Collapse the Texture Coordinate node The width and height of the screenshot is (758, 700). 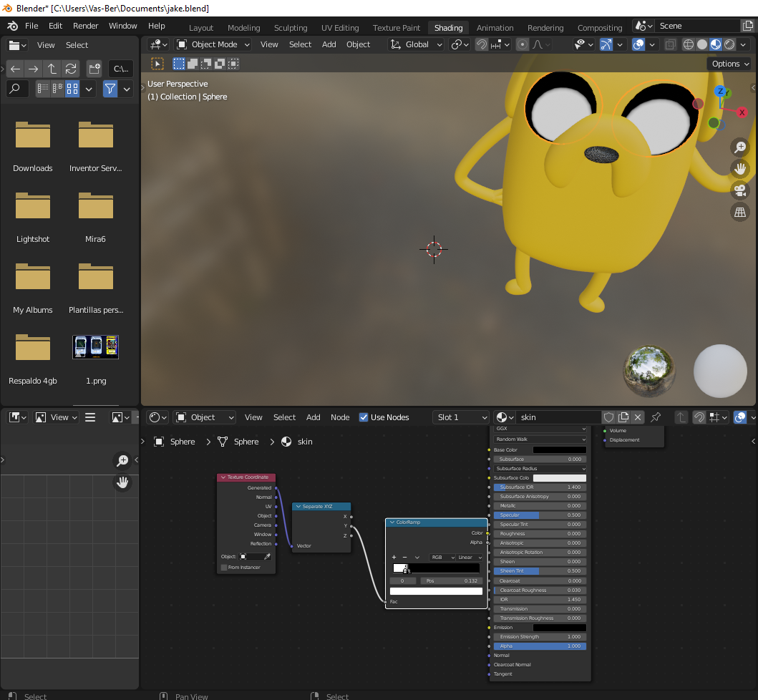click(223, 477)
